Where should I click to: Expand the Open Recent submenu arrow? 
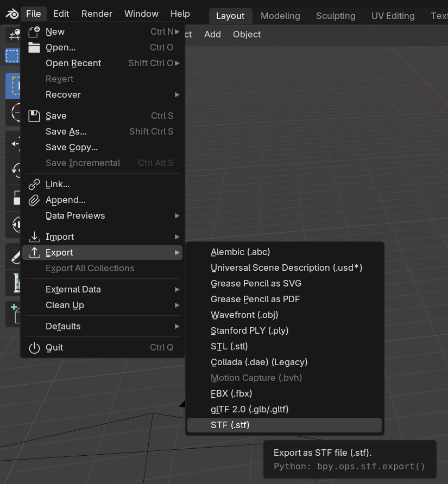(x=177, y=63)
